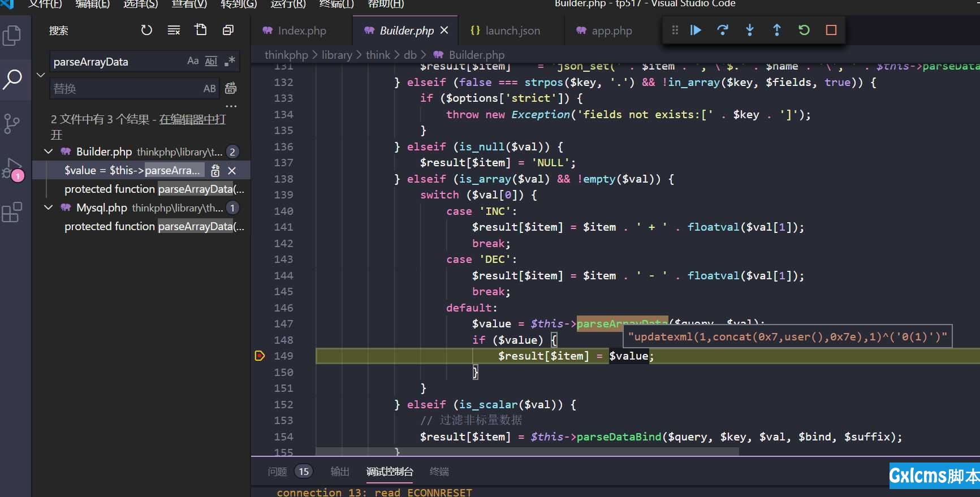This screenshot has height=497, width=980.
Task: Open a new search editor
Action: [x=201, y=30]
